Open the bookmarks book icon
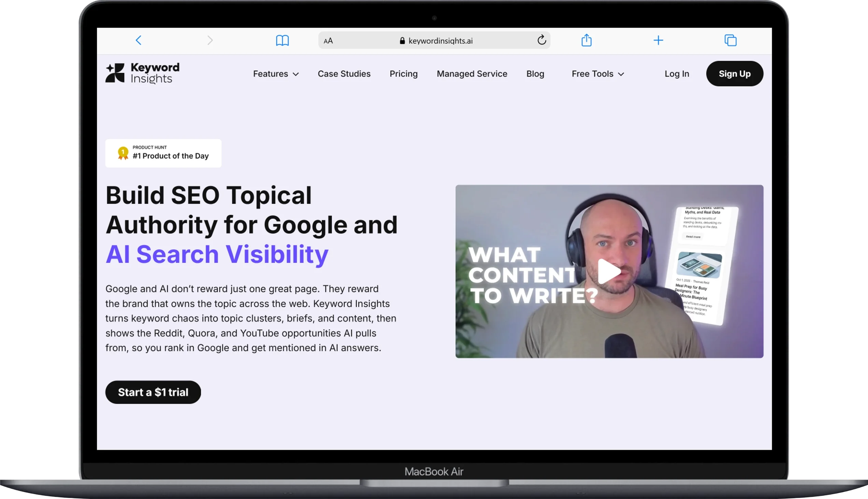 (x=282, y=40)
